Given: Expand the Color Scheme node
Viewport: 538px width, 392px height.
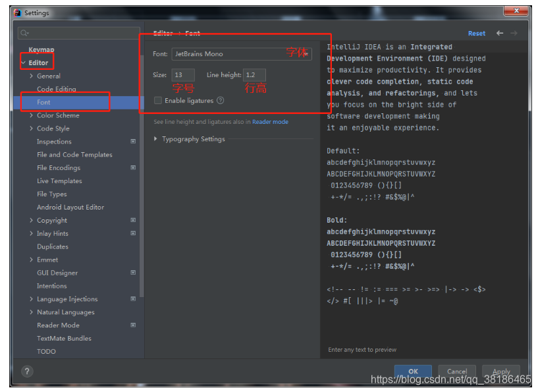Looking at the screenshot, I should click(31, 115).
